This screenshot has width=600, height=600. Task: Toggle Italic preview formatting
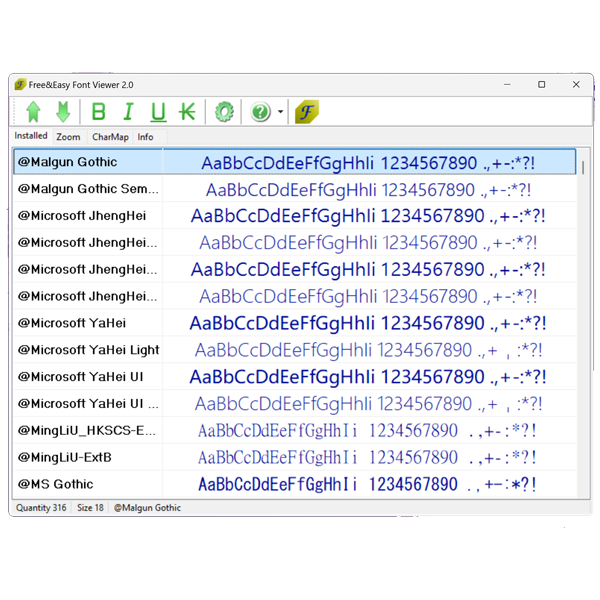(129, 111)
